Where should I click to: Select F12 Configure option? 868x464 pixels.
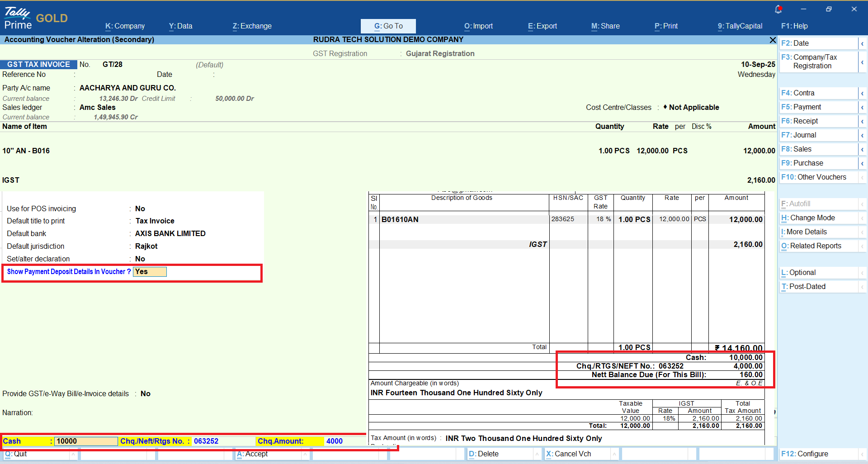tap(805, 454)
